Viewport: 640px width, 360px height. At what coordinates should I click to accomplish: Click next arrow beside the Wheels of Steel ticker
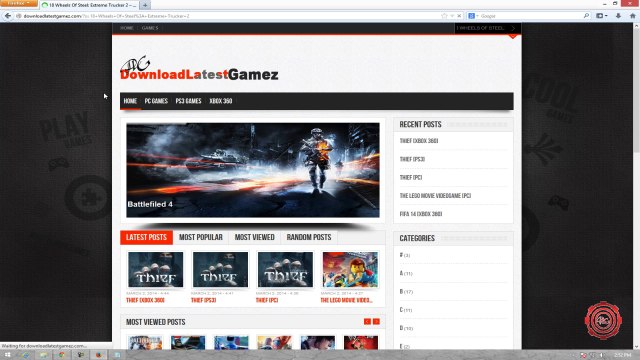point(513,28)
